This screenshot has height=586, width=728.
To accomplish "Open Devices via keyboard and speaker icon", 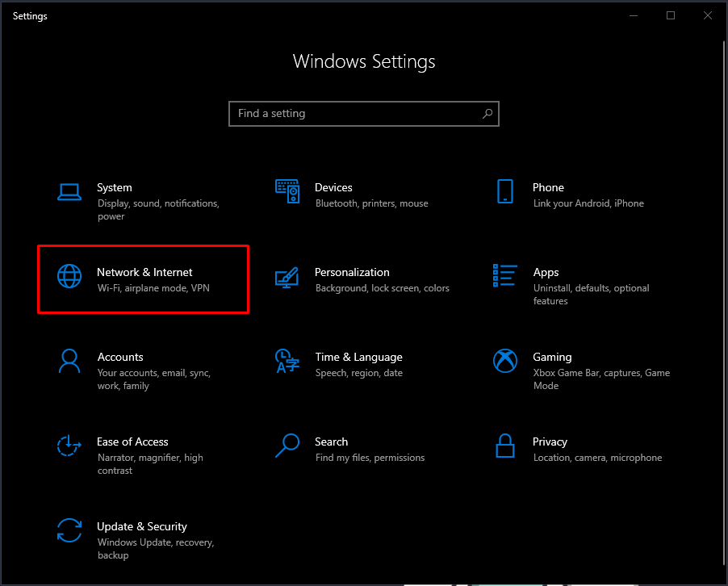I will coord(287,191).
